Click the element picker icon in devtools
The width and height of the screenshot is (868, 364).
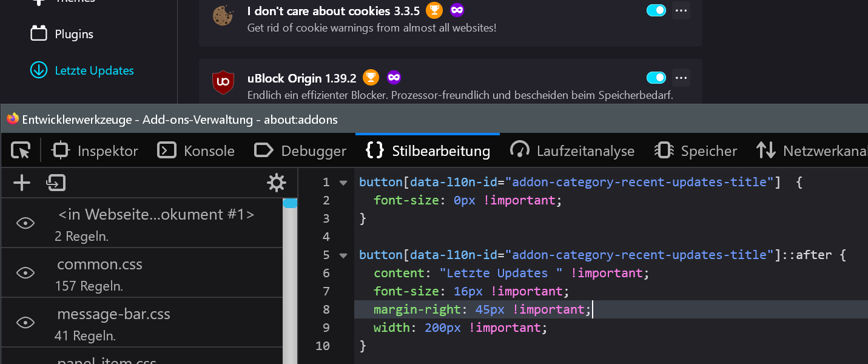[x=21, y=150]
